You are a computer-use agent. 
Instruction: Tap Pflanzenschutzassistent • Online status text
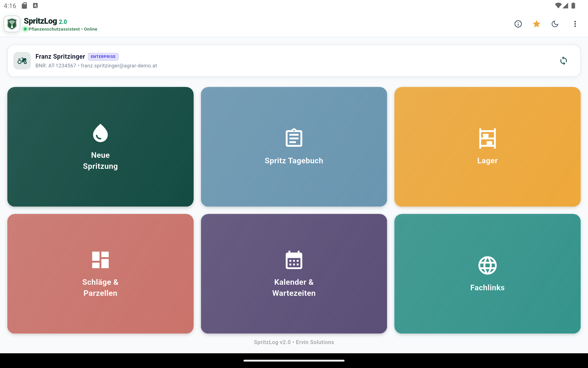63,29
